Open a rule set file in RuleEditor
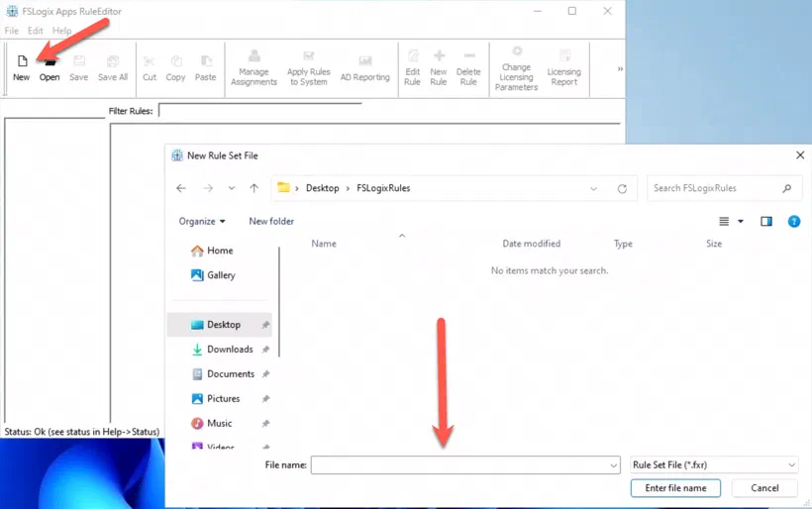812x509 pixels. point(50,68)
